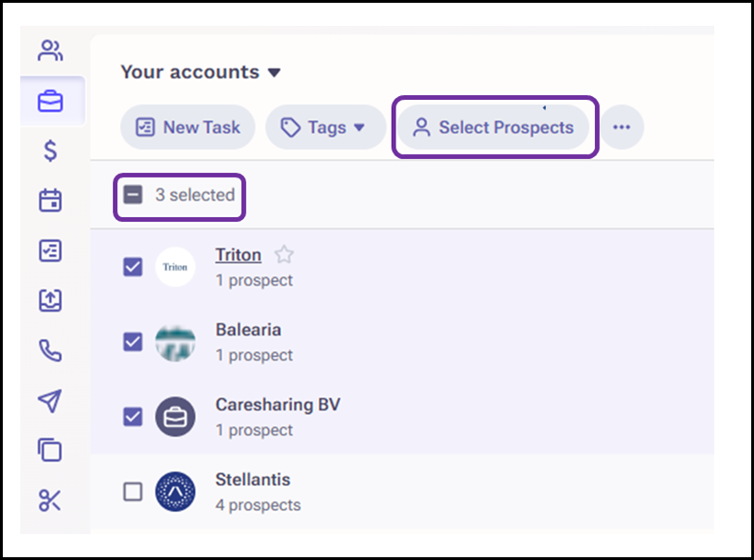
Task: Click the Select Prospects button
Action: (x=493, y=128)
